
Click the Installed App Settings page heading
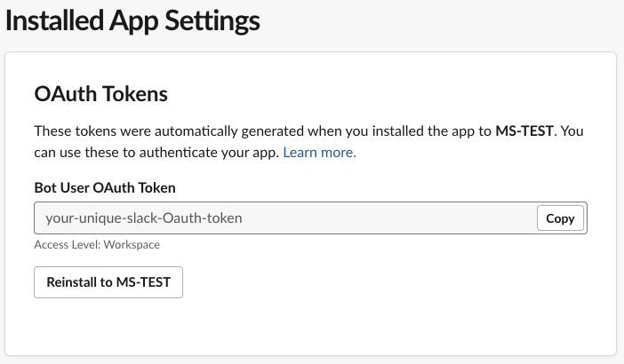point(133,20)
